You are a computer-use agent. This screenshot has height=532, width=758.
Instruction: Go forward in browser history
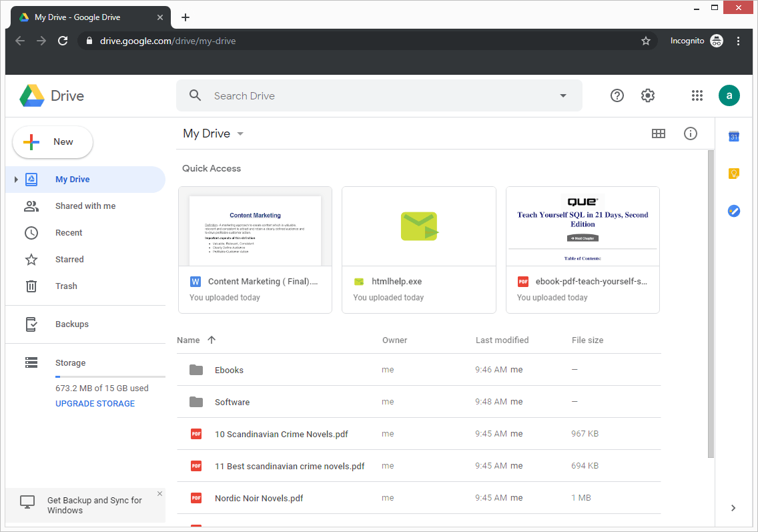pyautogui.click(x=41, y=41)
